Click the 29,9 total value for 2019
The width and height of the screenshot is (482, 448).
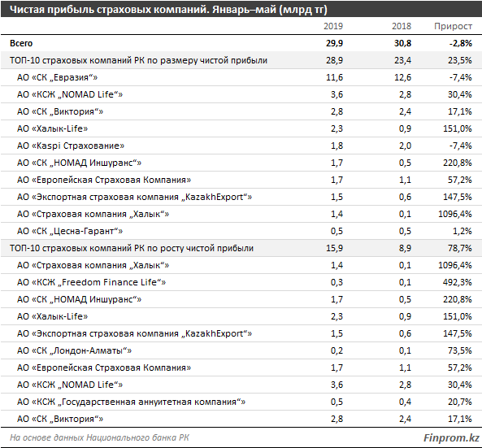[334, 43]
